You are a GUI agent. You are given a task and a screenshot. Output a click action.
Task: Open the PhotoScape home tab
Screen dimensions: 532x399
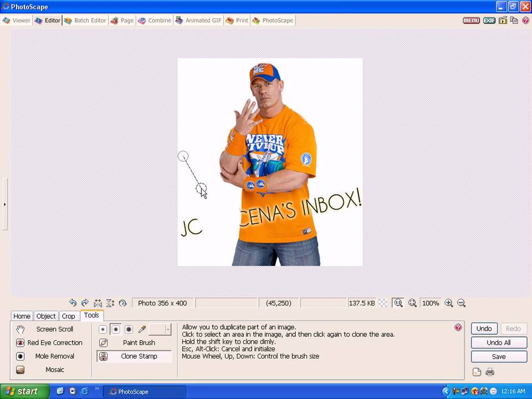click(x=273, y=21)
